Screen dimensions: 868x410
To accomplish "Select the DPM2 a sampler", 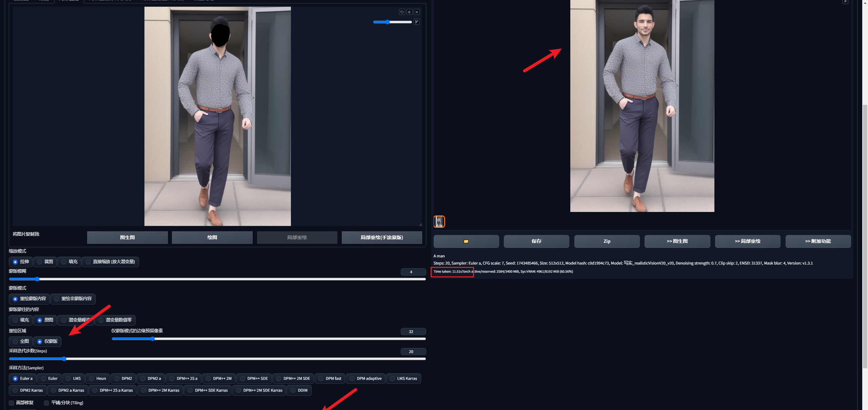I will click(151, 378).
